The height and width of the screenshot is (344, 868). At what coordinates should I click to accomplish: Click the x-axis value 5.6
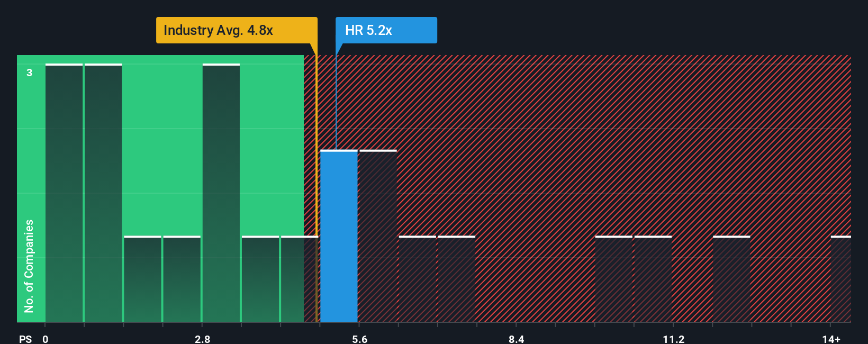359,339
